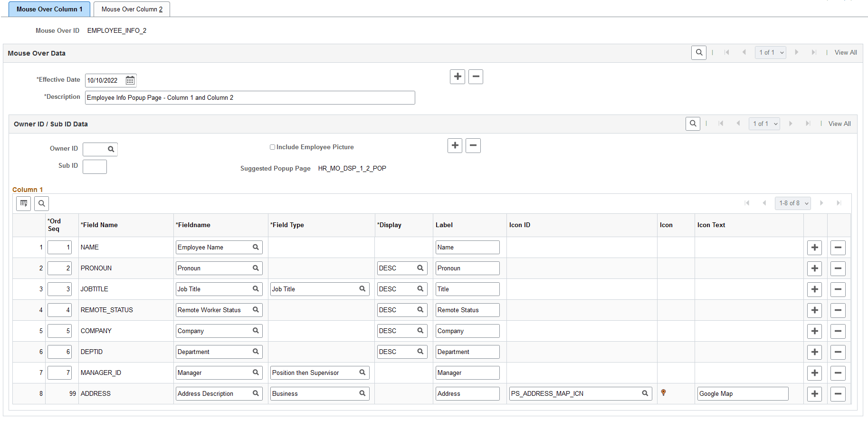Add a row after DEPTID row

(814, 352)
